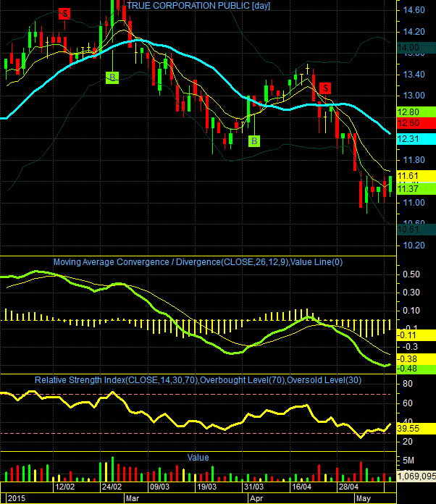Click the 1,069,095 volume value tag
Screen dimensions: 436x504
(416, 476)
